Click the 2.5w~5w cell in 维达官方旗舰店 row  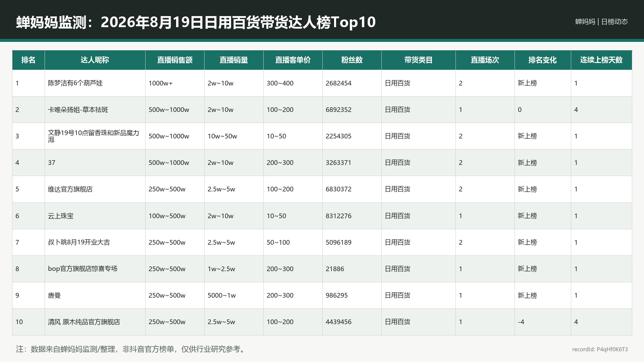(x=221, y=189)
